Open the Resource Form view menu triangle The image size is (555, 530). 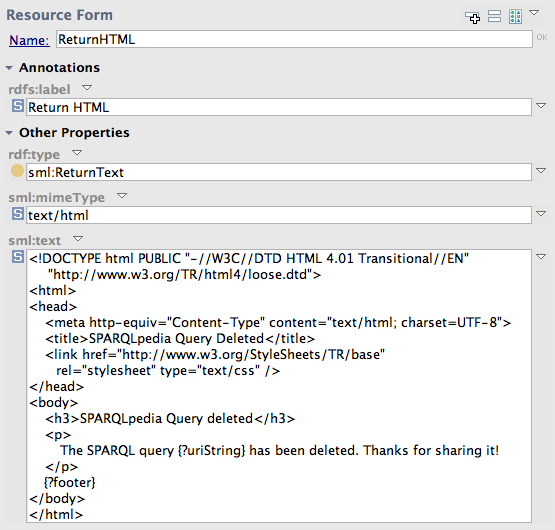coord(534,13)
